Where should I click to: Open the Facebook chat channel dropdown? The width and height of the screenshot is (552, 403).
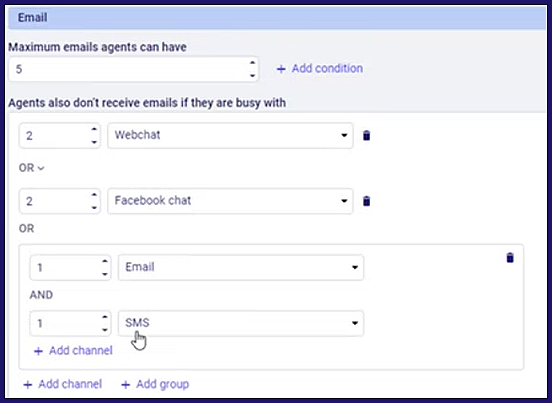(230, 201)
